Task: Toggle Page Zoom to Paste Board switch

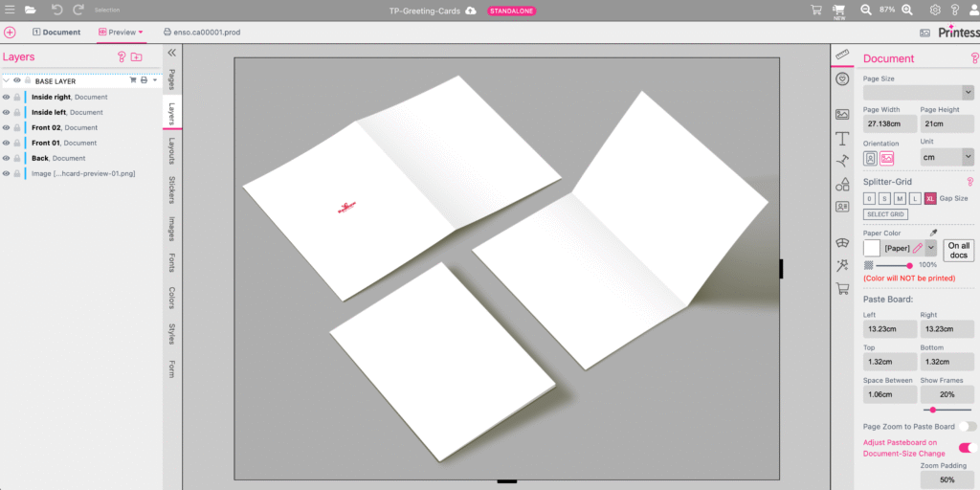Action: tap(968, 426)
